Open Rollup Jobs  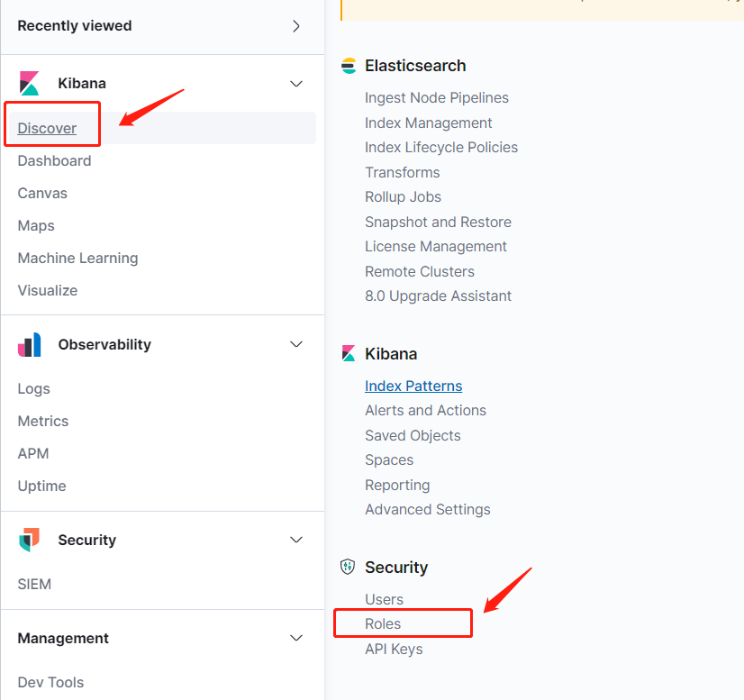point(403,197)
